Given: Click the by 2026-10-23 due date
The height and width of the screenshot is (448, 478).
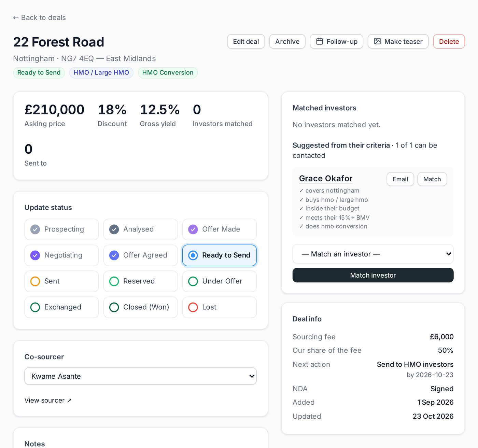Looking at the screenshot, I should [x=430, y=375].
